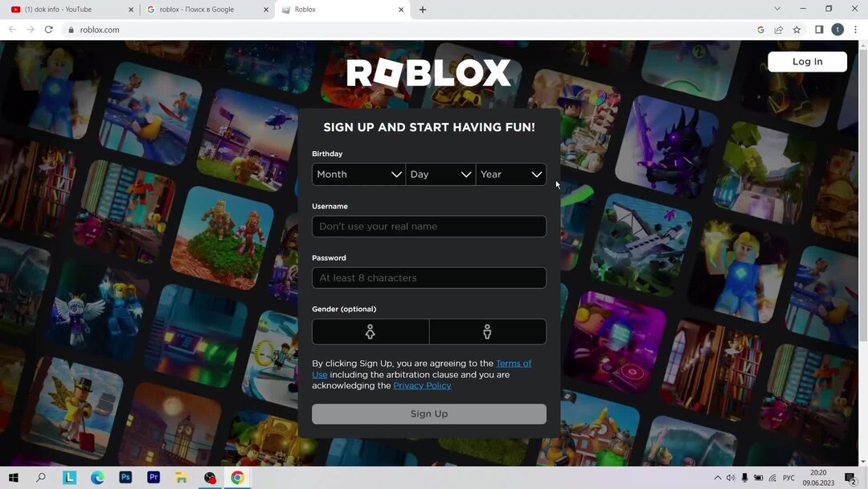Open taskbar search
Image resolution: width=868 pixels, height=489 pixels.
coord(41,478)
